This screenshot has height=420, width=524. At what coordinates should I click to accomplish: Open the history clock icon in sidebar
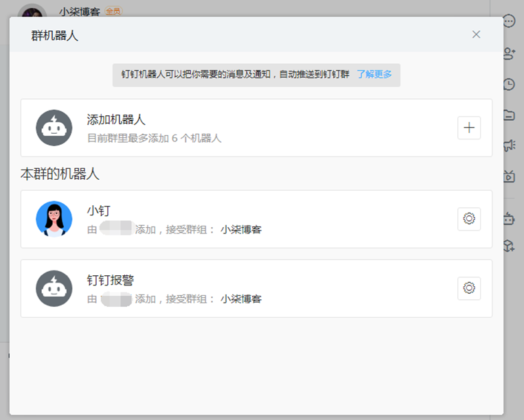[509, 84]
